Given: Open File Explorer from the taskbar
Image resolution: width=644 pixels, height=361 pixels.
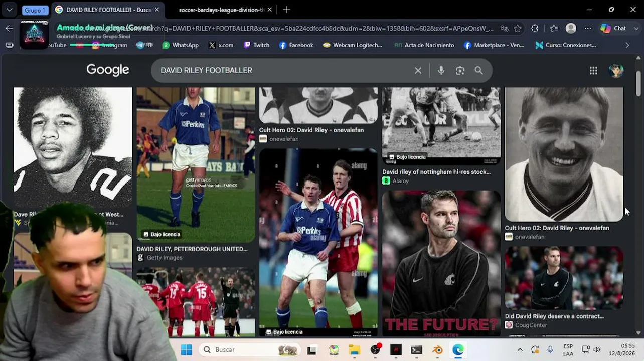Looking at the screenshot, I should pos(354,350).
